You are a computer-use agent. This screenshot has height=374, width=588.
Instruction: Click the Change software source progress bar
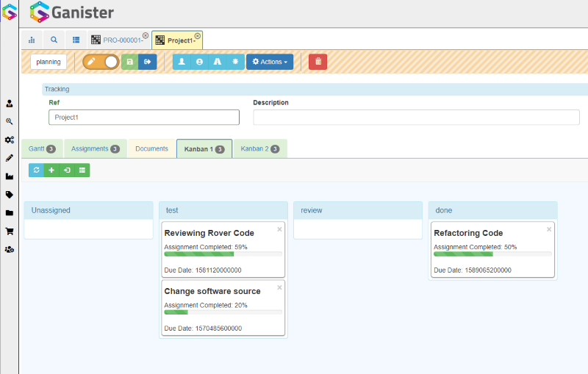click(x=223, y=312)
